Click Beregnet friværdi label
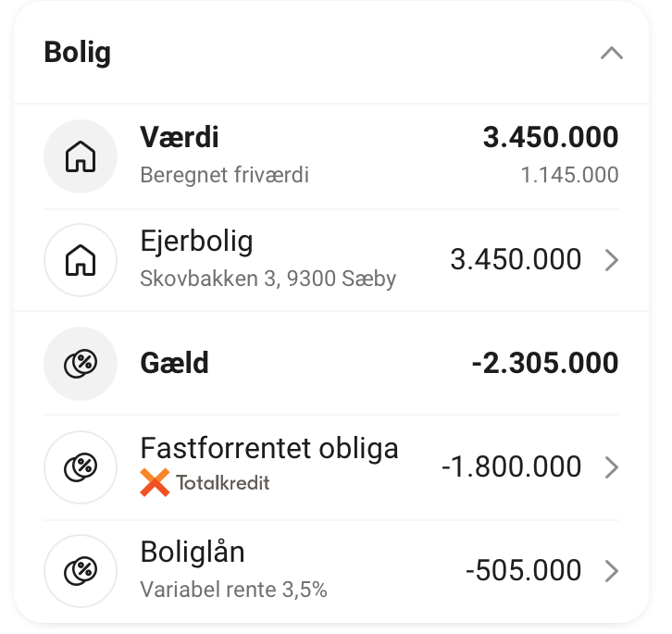Image resolution: width=672 pixels, height=634 pixels. [x=224, y=175]
